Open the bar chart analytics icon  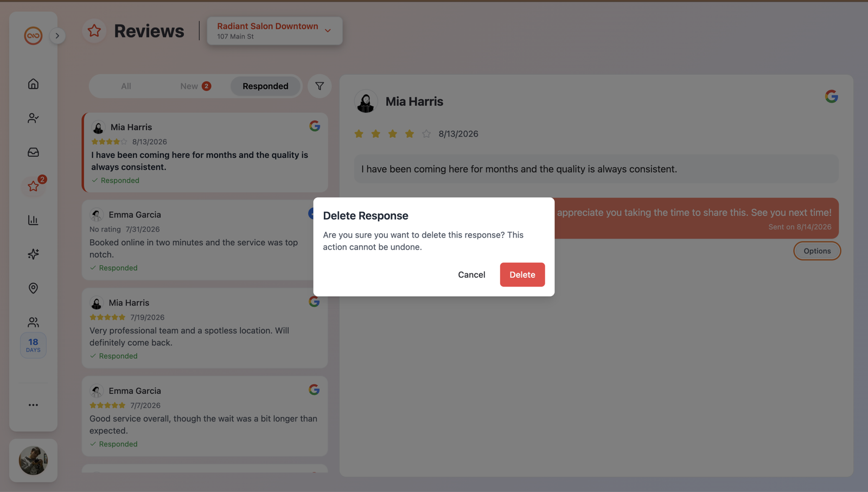point(33,220)
